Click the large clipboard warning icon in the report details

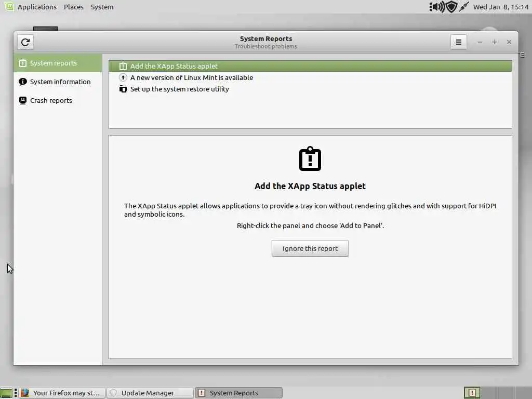point(310,159)
